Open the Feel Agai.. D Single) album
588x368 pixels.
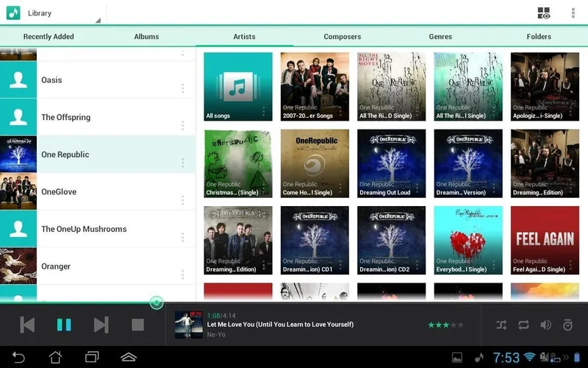545,241
